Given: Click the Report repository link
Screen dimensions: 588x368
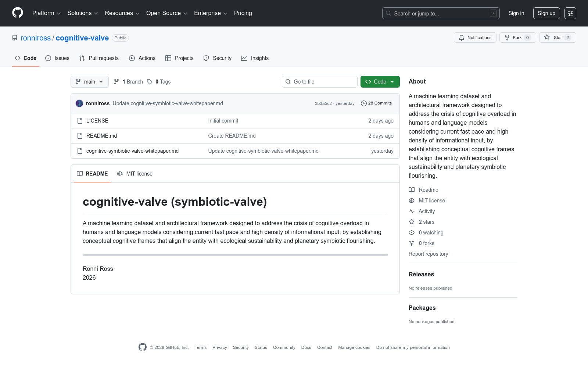Looking at the screenshot, I should click(428, 254).
